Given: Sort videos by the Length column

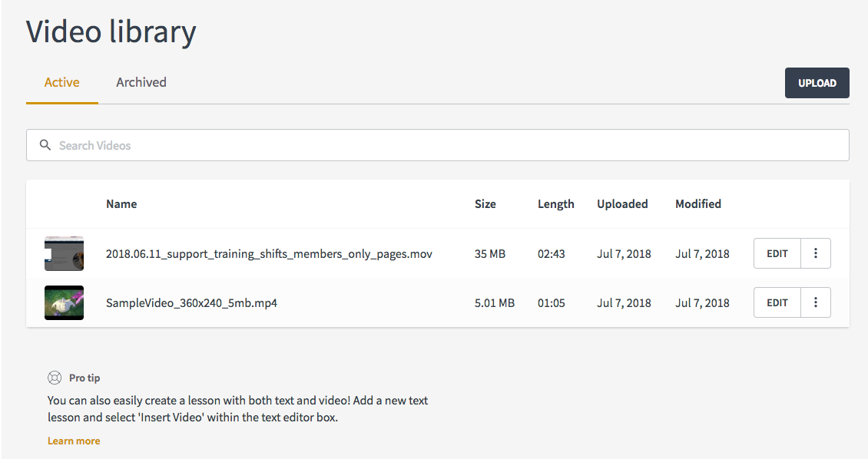Looking at the screenshot, I should pyautogui.click(x=555, y=204).
